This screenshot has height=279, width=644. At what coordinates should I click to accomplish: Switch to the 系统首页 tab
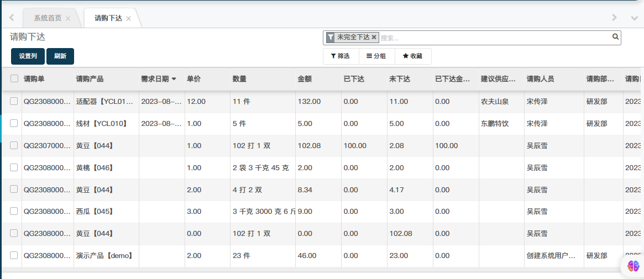click(x=48, y=18)
